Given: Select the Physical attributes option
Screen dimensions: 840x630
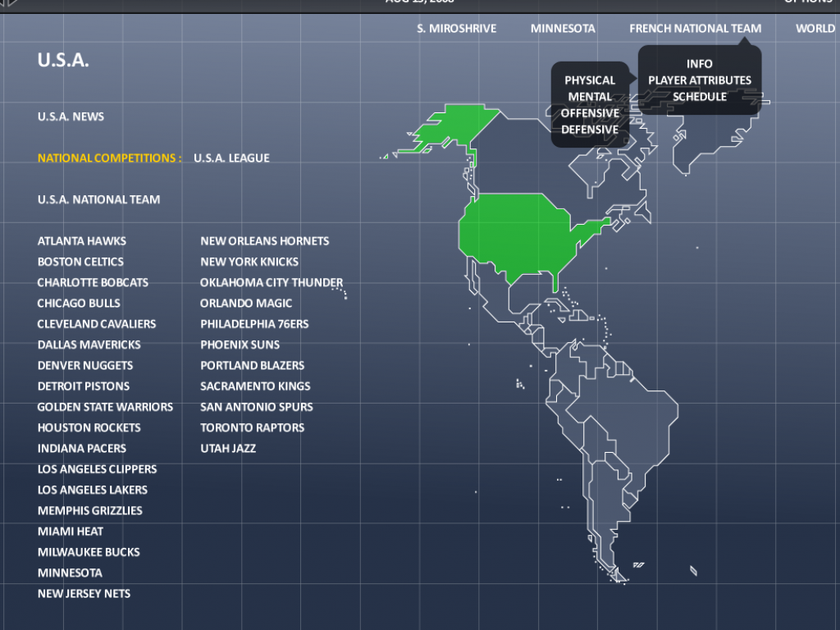Looking at the screenshot, I should 589,80.
